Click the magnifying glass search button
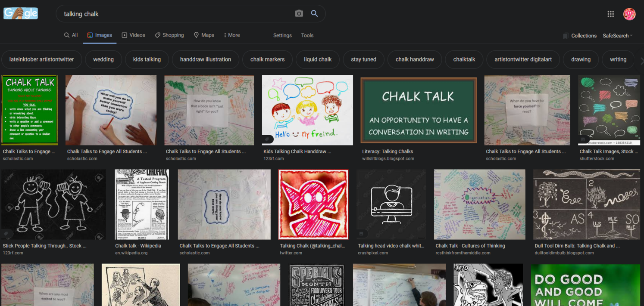The height and width of the screenshot is (306, 644). (314, 14)
